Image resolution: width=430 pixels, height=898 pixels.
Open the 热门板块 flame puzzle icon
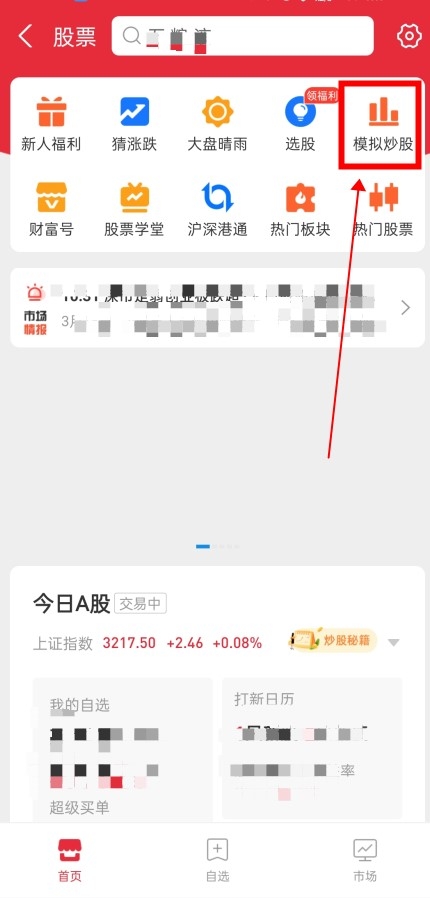[300, 198]
